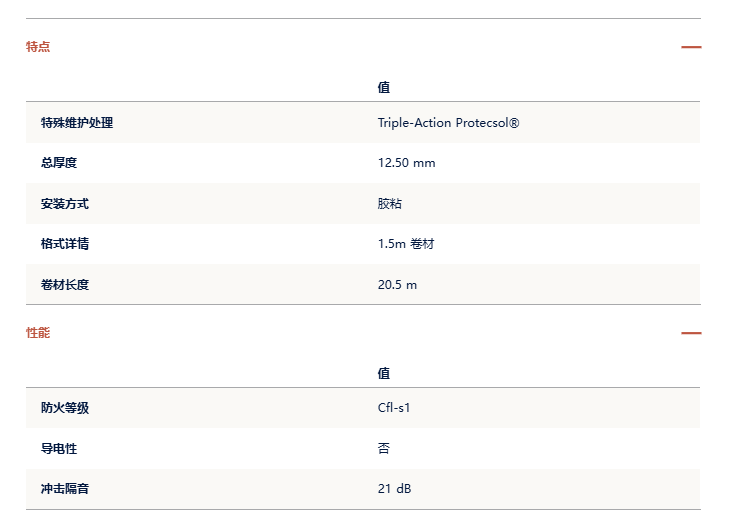
Task: Click the 12.50 mm thickness value
Action: (x=406, y=163)
